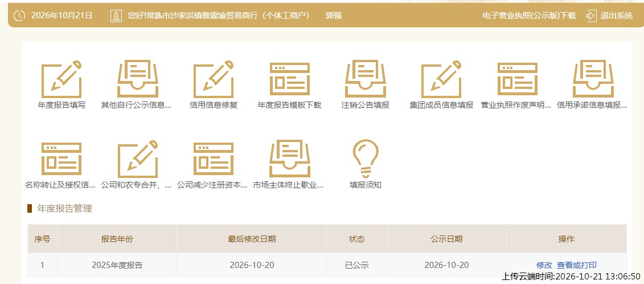Click the 公示日期 column header
Image resolution: width=644 pixels, height=284 pixels.
click(x=446, y=239)
